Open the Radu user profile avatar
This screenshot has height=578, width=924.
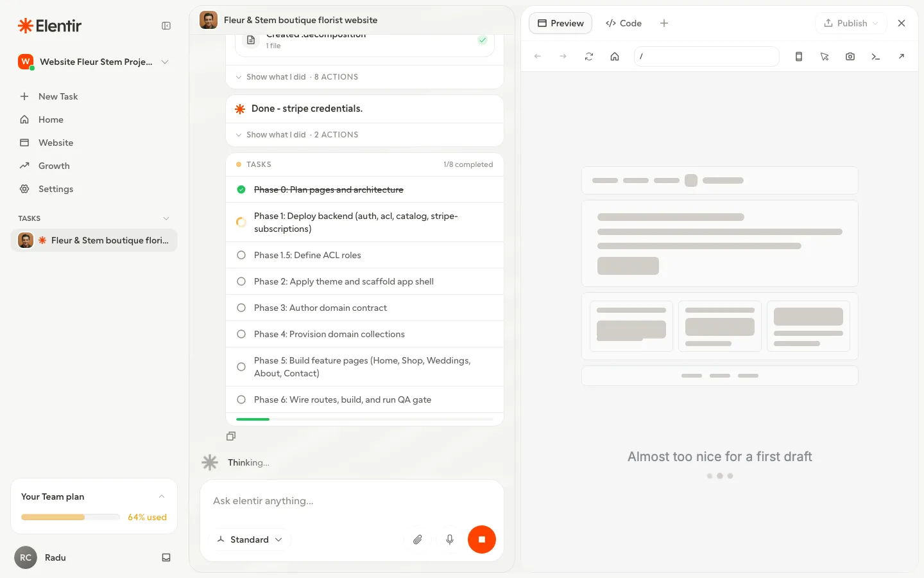(26, 557)
